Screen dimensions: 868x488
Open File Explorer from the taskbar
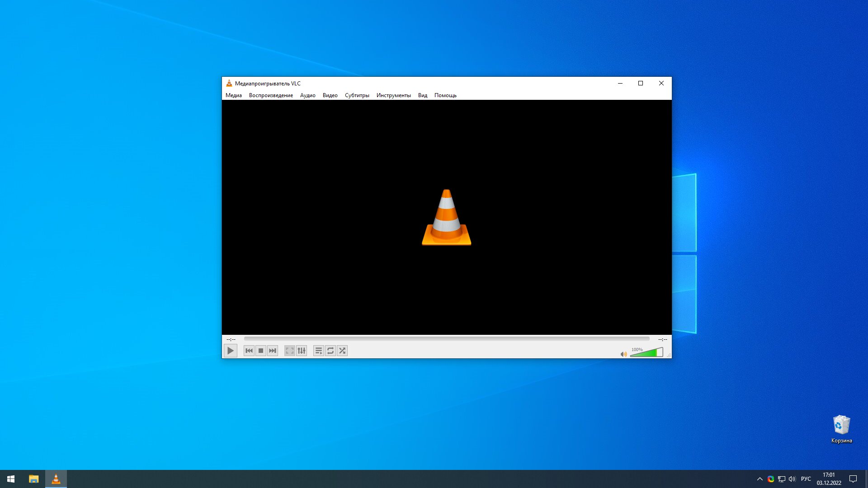coord(34,479)
